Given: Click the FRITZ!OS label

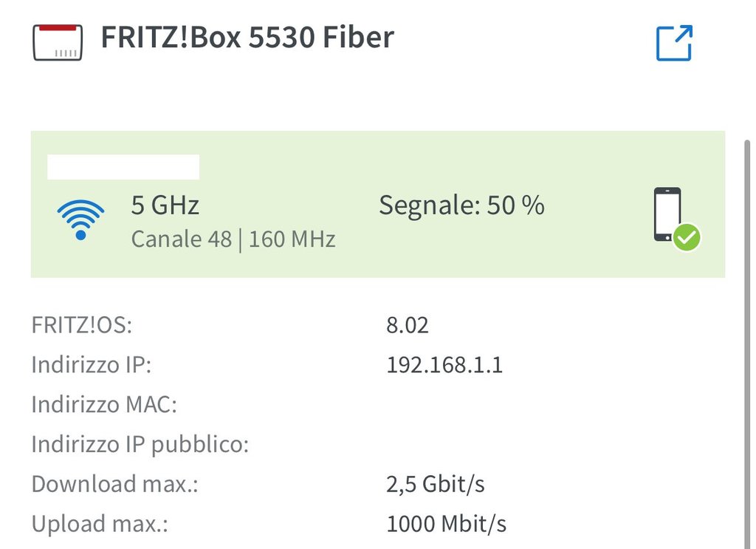Looking at the screenshot, I should coord(82,325).
